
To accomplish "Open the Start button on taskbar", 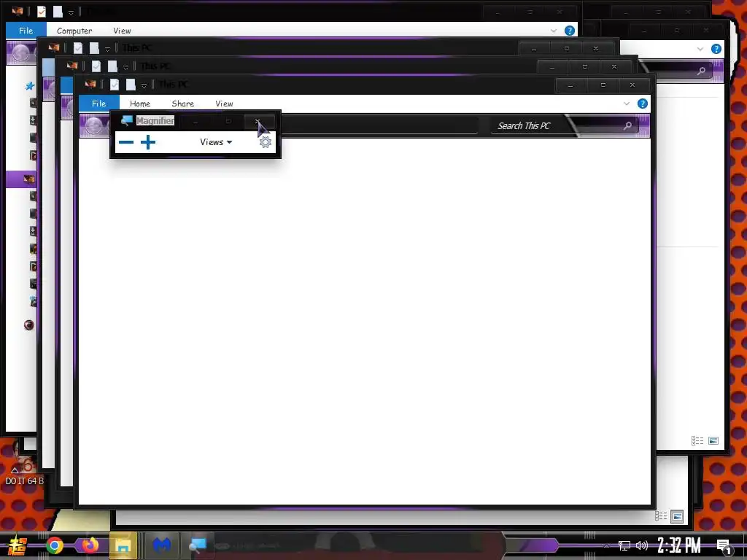I will click(18, 545).
